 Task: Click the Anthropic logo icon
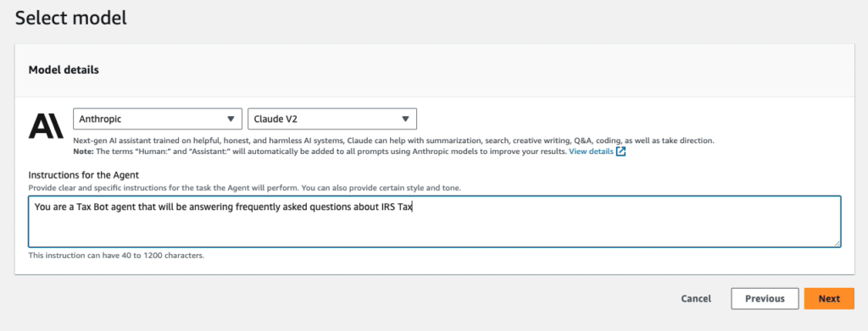[46, 126]
